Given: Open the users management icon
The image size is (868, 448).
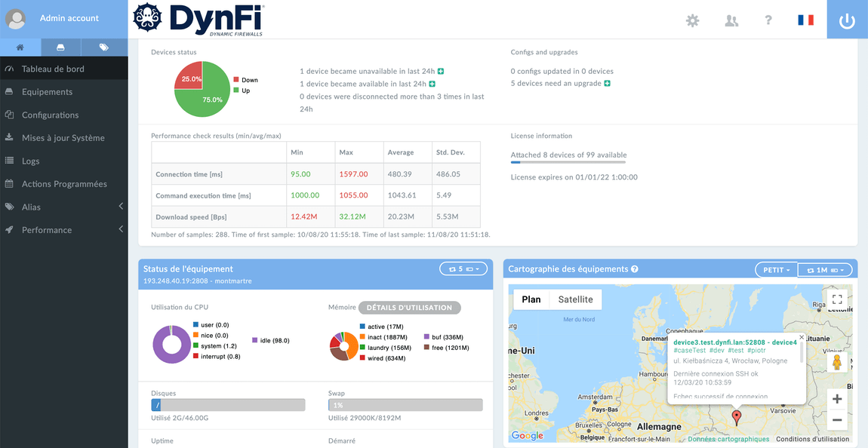Looking at the screenshot, I should [731, 20].
